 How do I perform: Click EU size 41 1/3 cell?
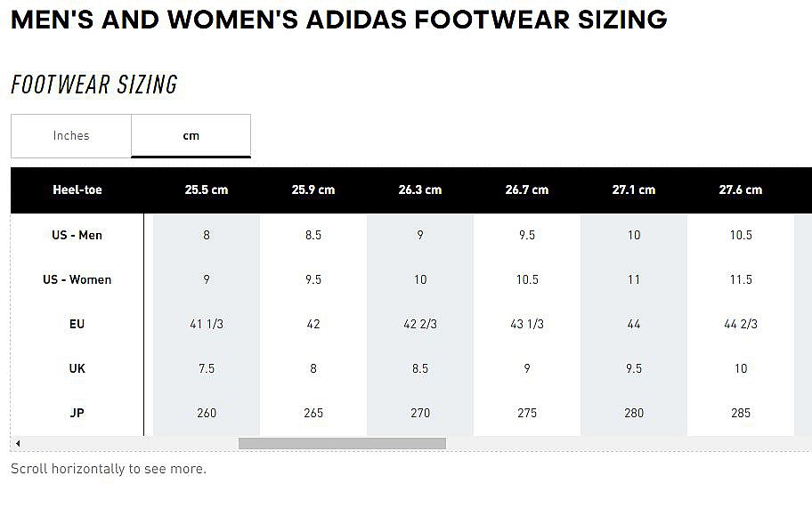tap(207, 325)
